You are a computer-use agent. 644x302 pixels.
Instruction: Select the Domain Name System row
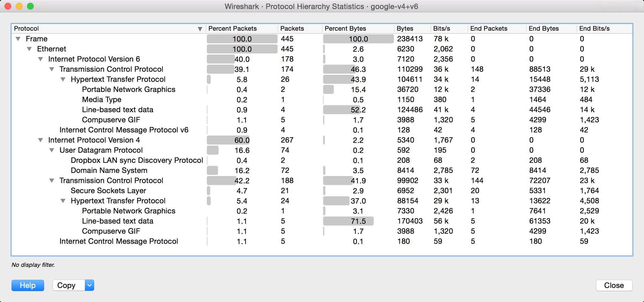click(x=109, y=170)
